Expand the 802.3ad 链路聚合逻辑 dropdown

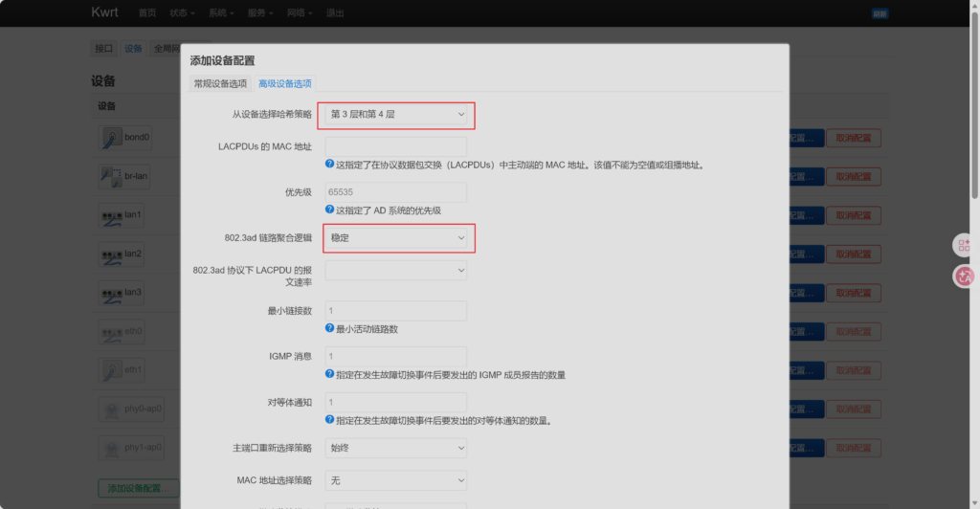point(396,236)
